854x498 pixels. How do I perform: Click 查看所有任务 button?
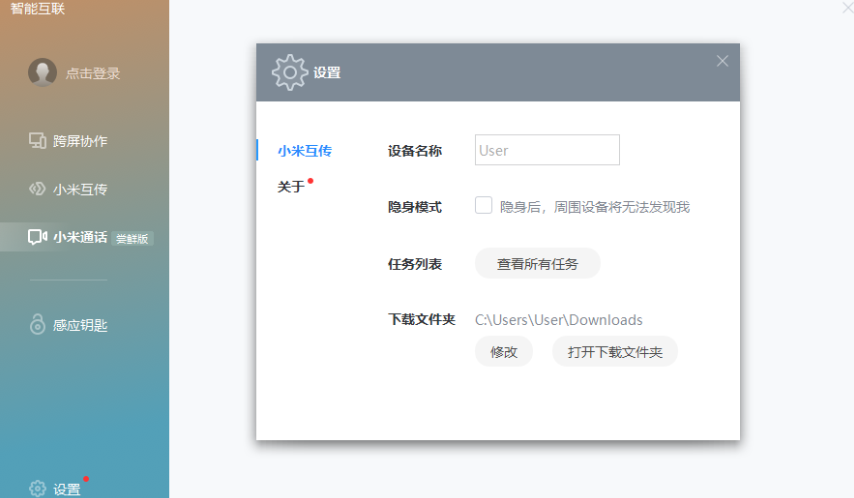(x=538, y=264)
